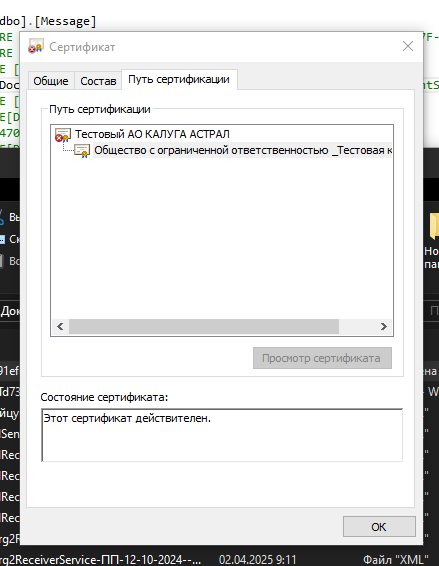Screen dimensions: 439x566
Task: Click the certificate icon in dialog title bar
Action: (x=36, y=46)
